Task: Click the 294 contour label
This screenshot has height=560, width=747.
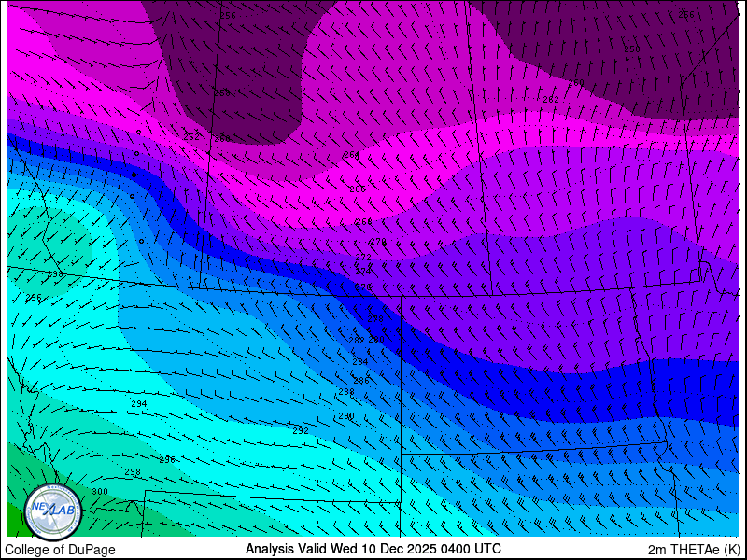Action: tap(138, 404)
